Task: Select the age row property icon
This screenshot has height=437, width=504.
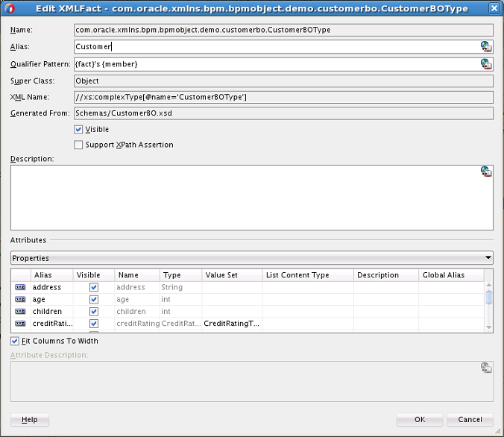Action: pos(20,299)
